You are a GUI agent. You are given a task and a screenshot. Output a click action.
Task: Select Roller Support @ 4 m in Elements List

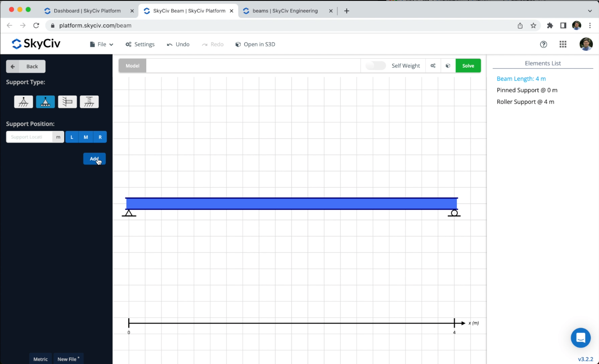click(x=525, y=102)
